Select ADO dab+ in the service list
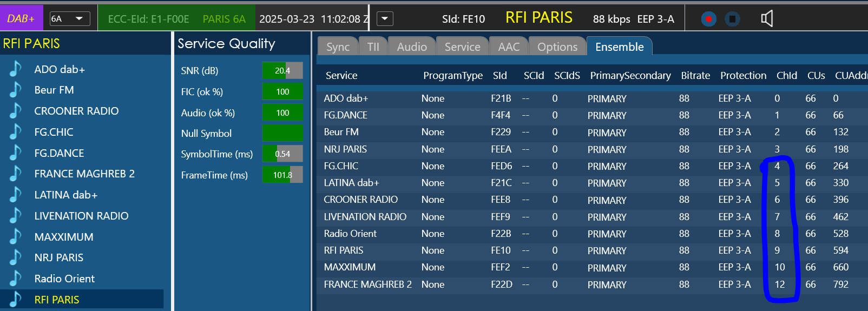 [60, 69]
